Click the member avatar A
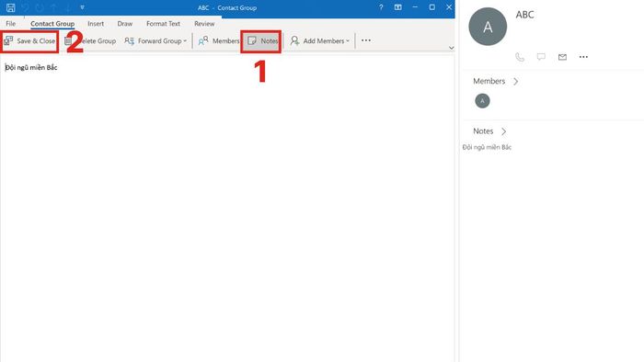This screenshot has height=362, width=644. (483, 101)
